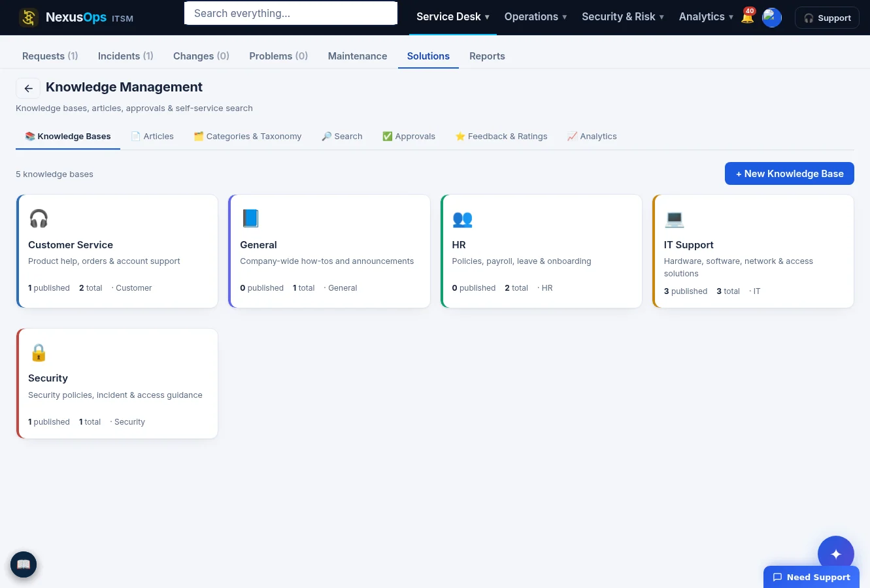Click the Need Support button
This screenshot has width=870, height=588.
(811, 577)
